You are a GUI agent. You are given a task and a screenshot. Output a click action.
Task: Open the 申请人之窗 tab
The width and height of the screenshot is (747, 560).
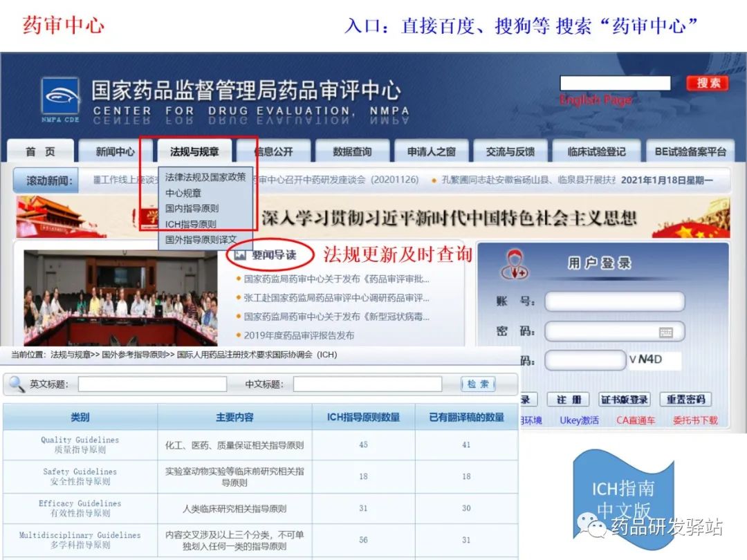point(432,151)
